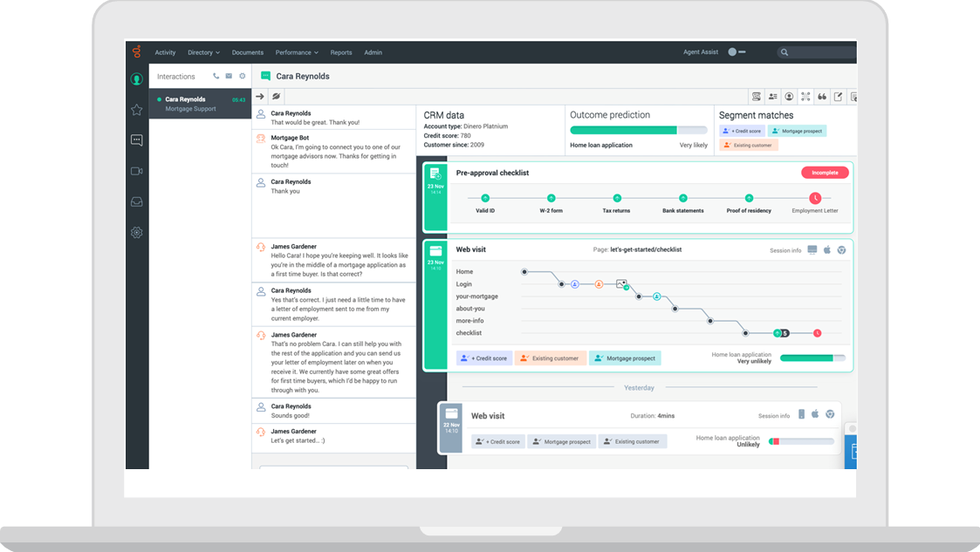Open the favorites star in sidebar
This screenshot has height=552, width=980.
pyautogui.click(x=136, y=110)
